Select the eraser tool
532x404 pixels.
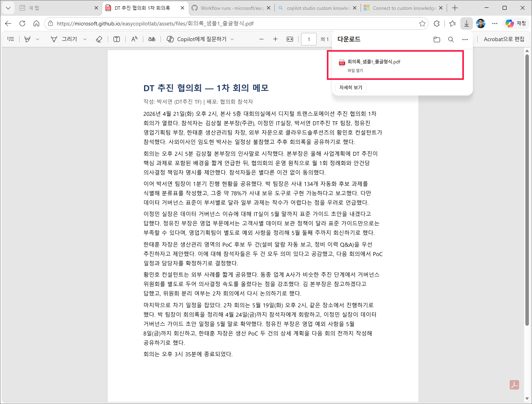click(99, 39)
